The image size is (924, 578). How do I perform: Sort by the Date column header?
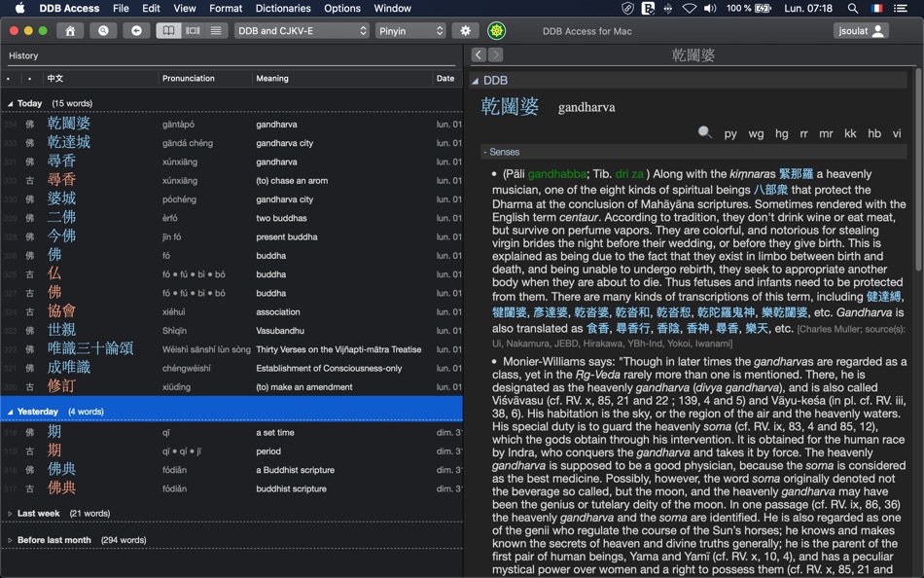click(445, 79)
